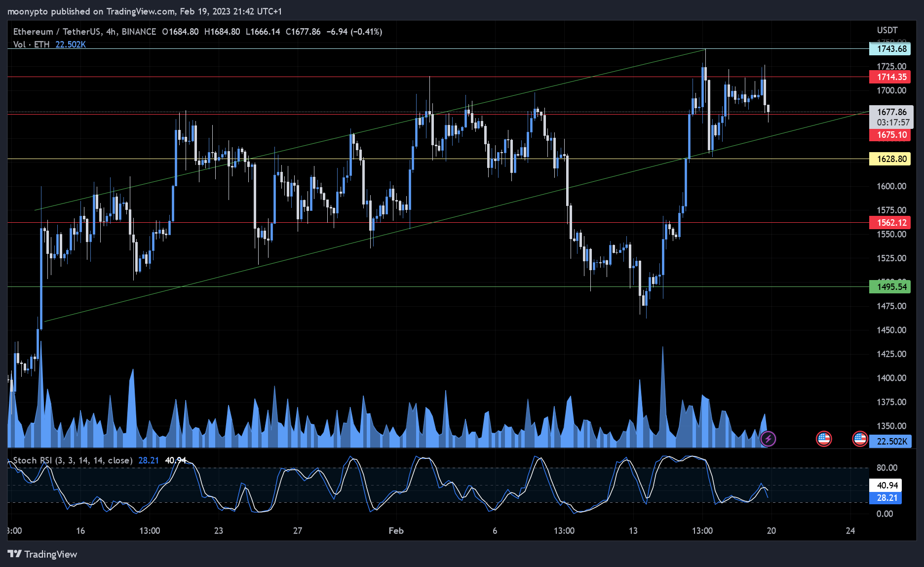924x567 pixels.
Task: Select the red 1562.12 price label
Action: click(890, 223)
